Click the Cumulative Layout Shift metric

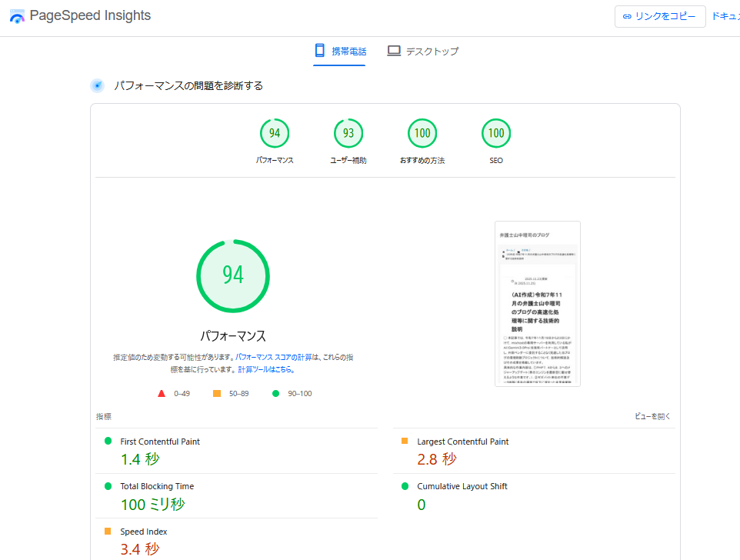point(462,486)
